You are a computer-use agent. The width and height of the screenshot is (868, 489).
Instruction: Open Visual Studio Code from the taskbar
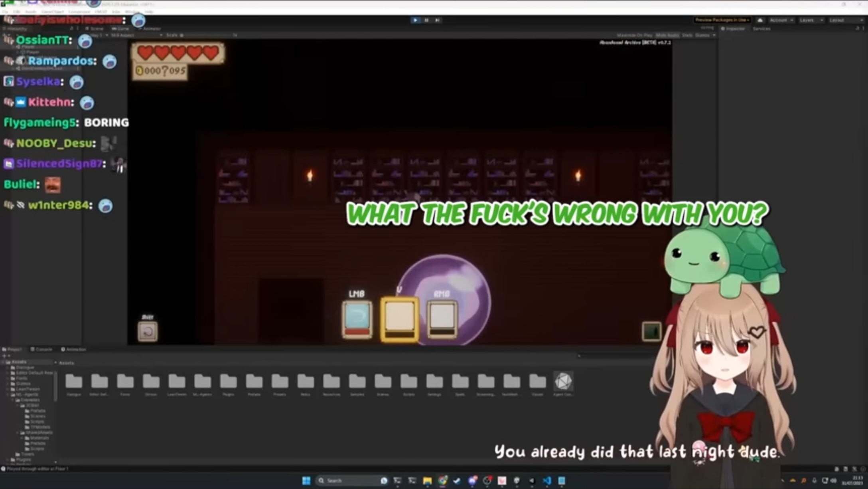coord(547,481)
